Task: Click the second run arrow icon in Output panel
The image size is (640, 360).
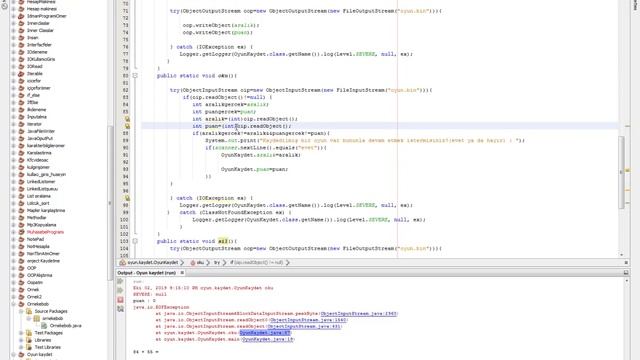Action: click(120, 291)
